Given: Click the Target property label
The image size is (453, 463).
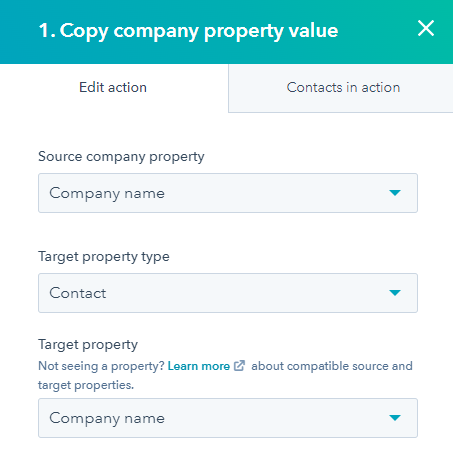Looking at the screenshot, I should pos(88,345).
